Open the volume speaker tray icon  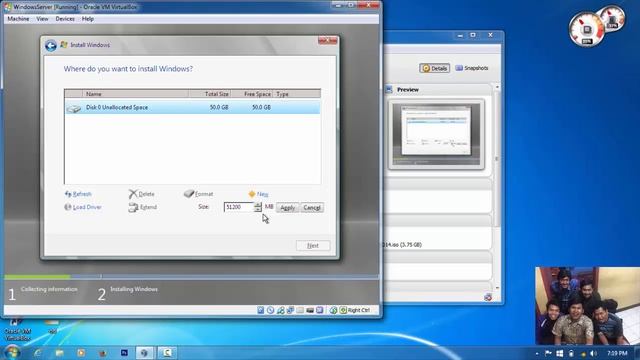pyautogui.click(x=593, y=353)
